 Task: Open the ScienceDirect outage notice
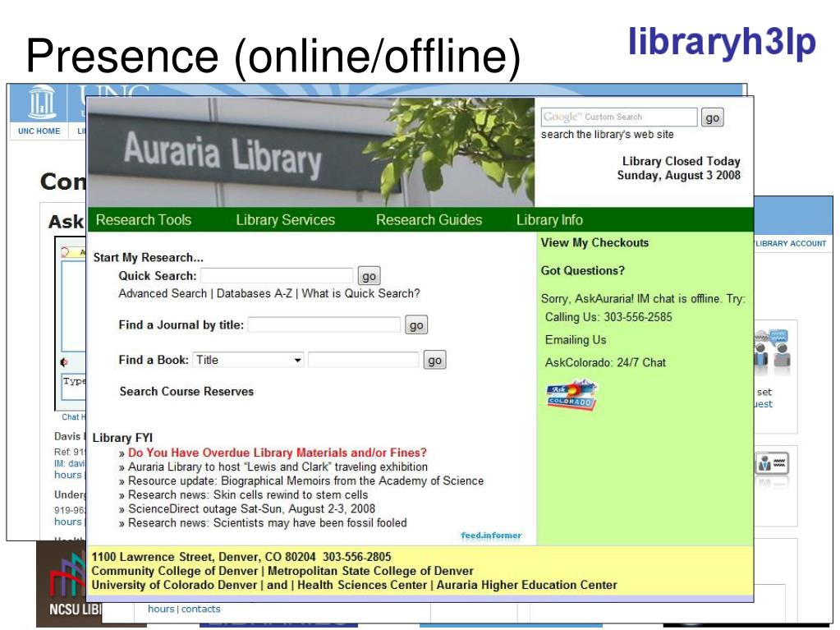point(252,509)
